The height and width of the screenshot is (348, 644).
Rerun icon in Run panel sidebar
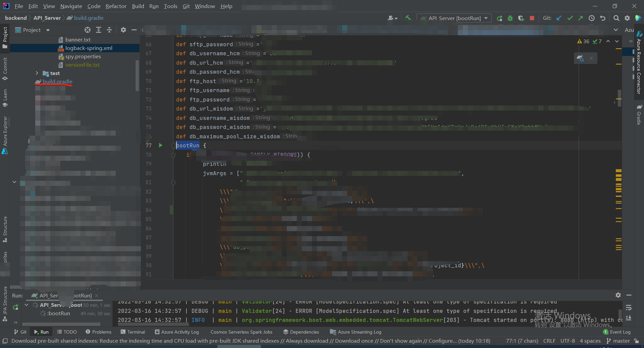pyautogui.click(x=15, y=307)
